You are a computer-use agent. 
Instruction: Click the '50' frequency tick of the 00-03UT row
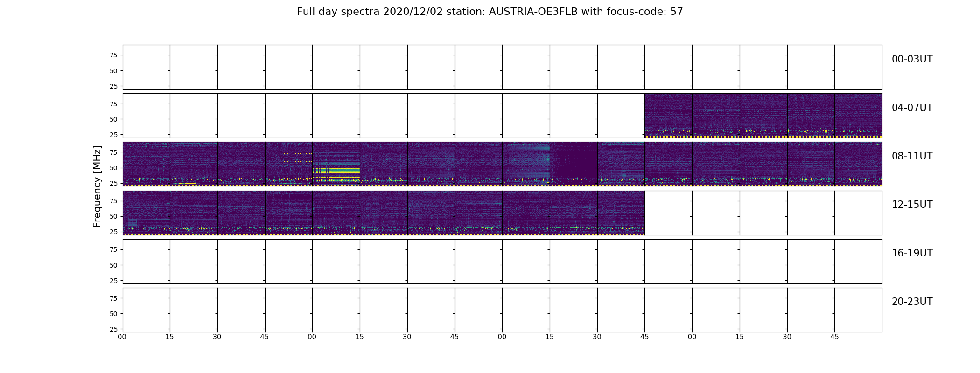(x=113, y=71)
